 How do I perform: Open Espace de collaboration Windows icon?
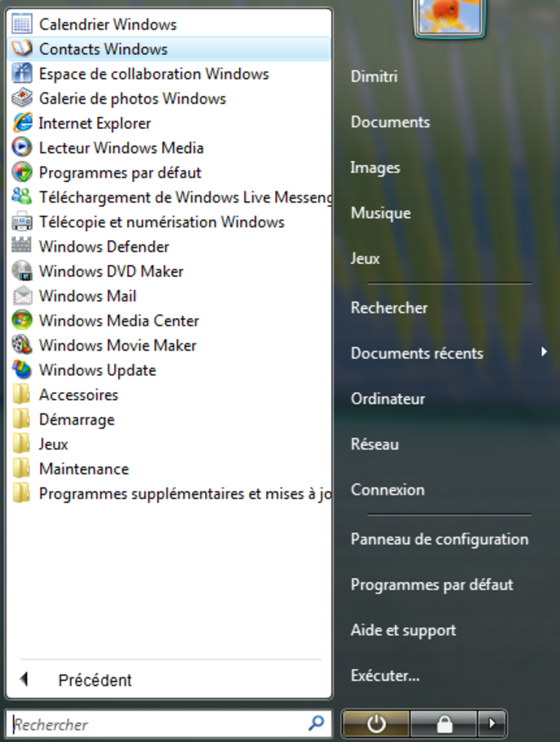tap(22, 74)
